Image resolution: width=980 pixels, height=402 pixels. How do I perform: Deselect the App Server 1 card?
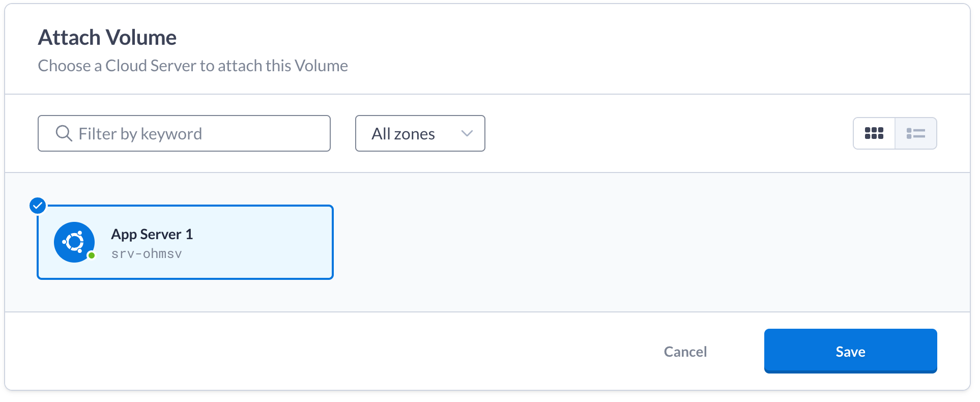[185, 242]
